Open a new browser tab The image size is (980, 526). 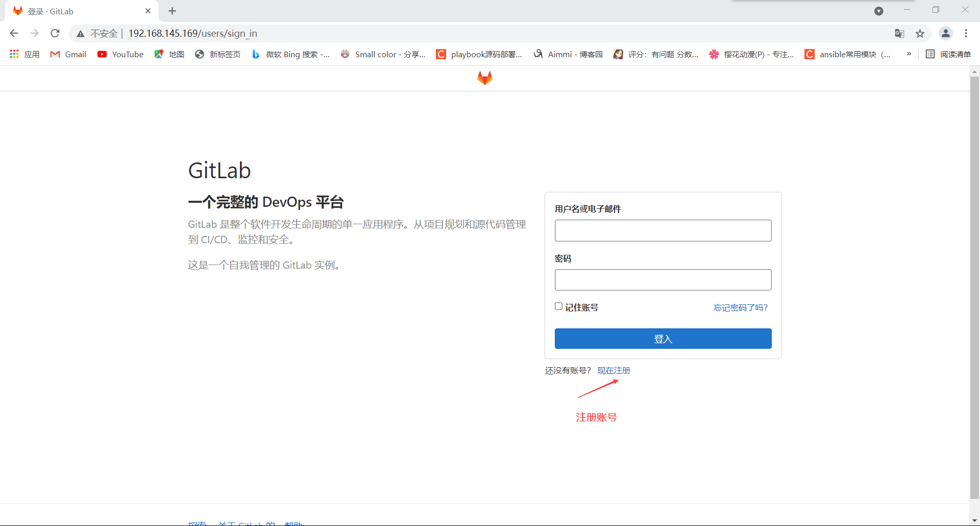[x=172, y=11]
